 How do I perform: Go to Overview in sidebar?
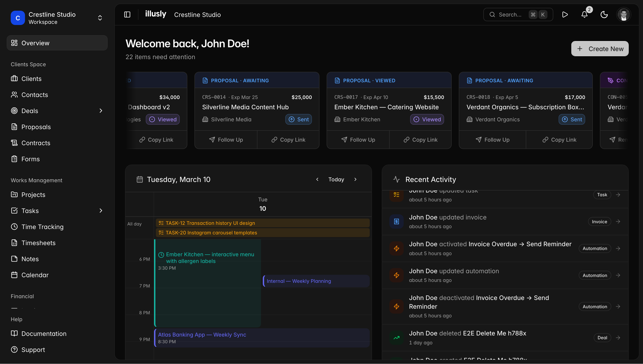coord(57,43)
